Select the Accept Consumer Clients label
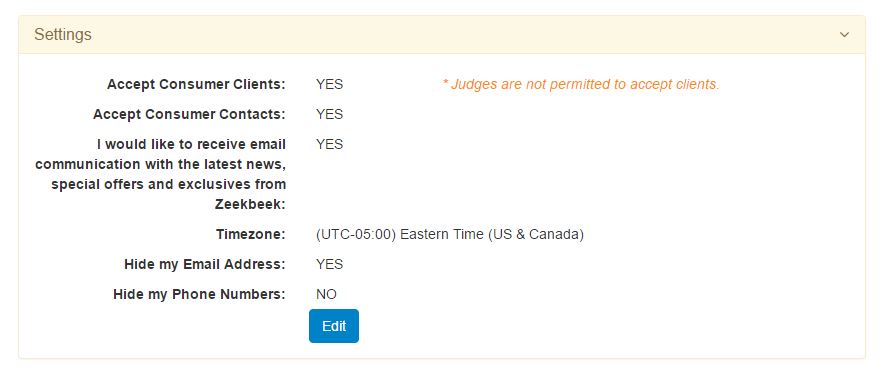Viewport: 880px width, 379px height. pos(196,84)
